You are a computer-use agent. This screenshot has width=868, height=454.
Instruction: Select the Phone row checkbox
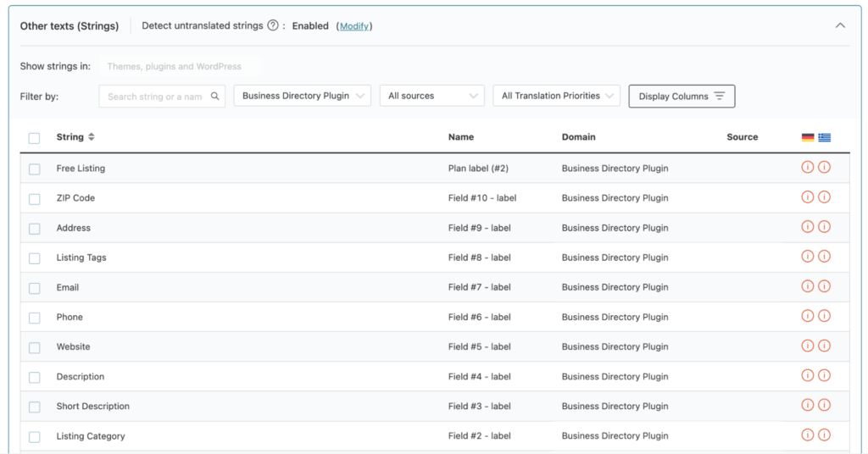[x=34, y=318]
